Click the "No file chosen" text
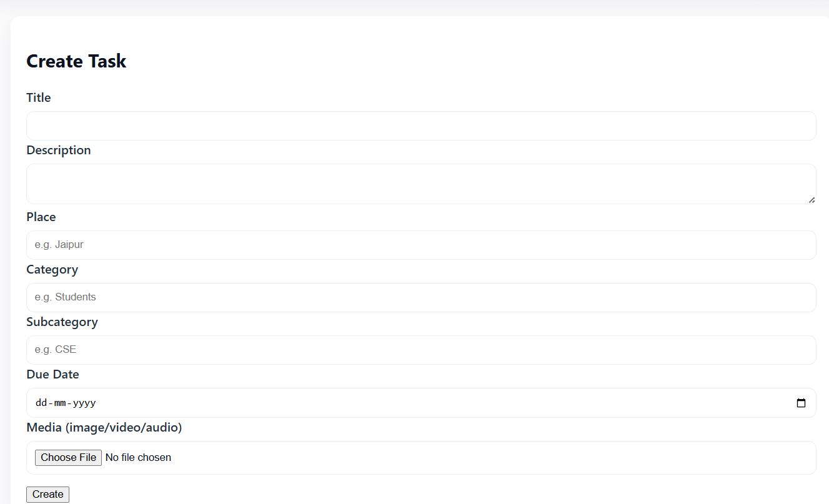Image resolution: width=829 pixels, height=504 pixels. tap(138, 458)
